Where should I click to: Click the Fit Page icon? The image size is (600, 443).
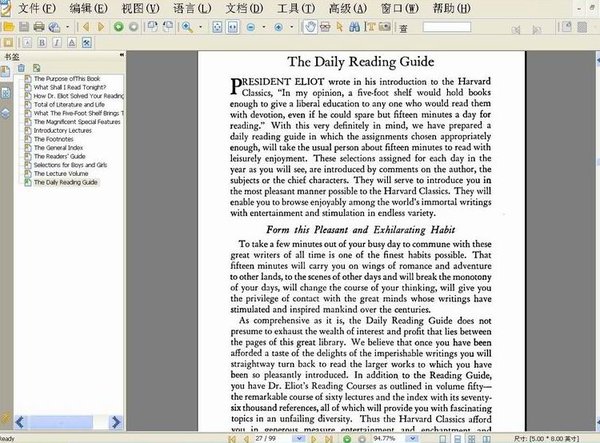click(x=217, y=27)
